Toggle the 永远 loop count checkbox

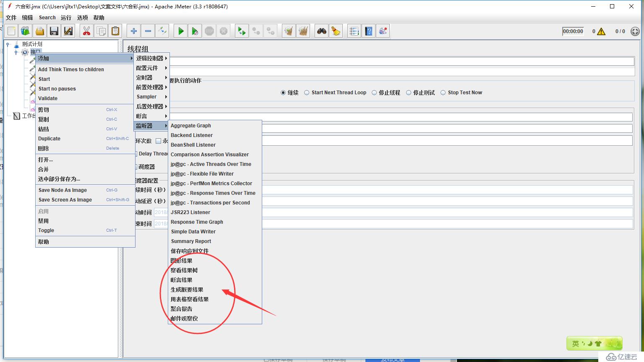(x=158, y=141)
